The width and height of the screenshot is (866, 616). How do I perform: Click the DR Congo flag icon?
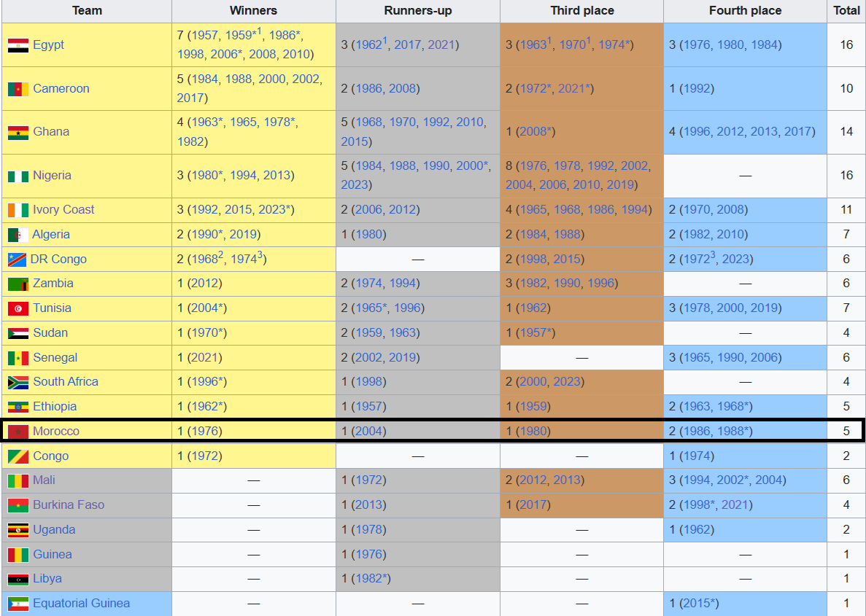(x=17, y=260)
